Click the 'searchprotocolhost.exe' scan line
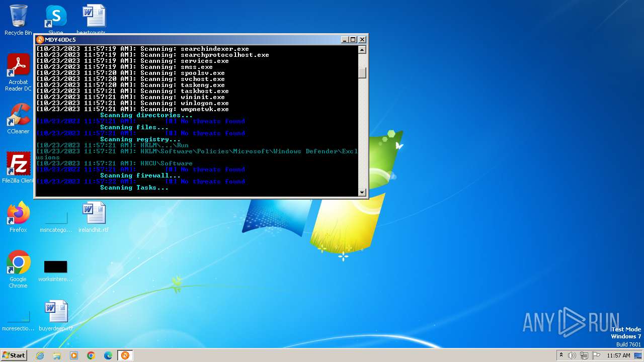Screen dimensions: 644x362 pyautogui.click(x=152, y=55)
